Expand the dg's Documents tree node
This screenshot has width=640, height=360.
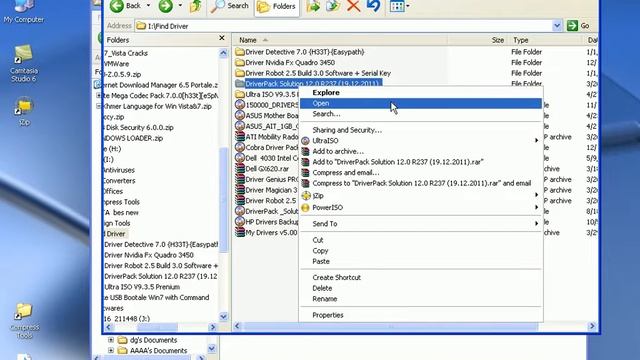[111, 340]
